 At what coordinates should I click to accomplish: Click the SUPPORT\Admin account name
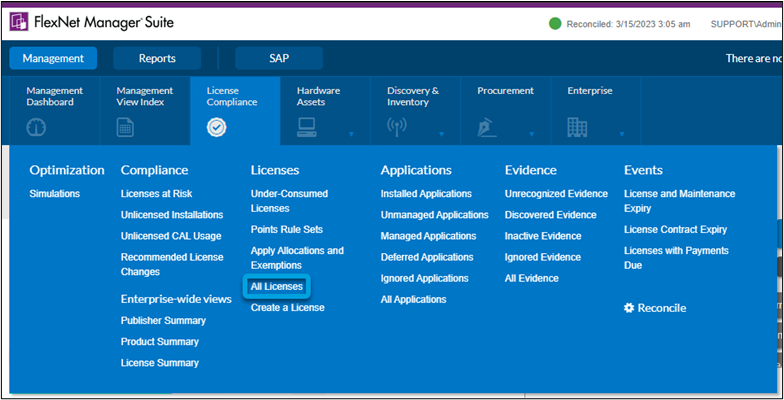(746, 24)
